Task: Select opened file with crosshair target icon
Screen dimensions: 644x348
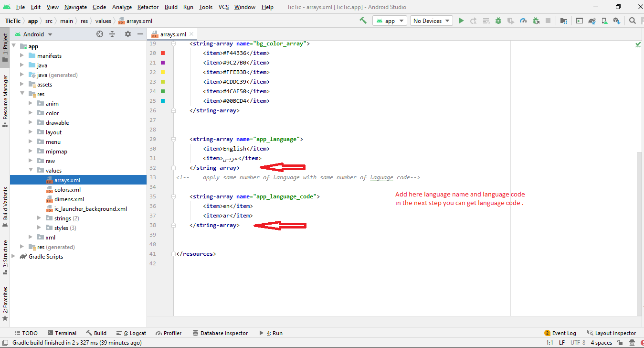Action: [100, 34]
